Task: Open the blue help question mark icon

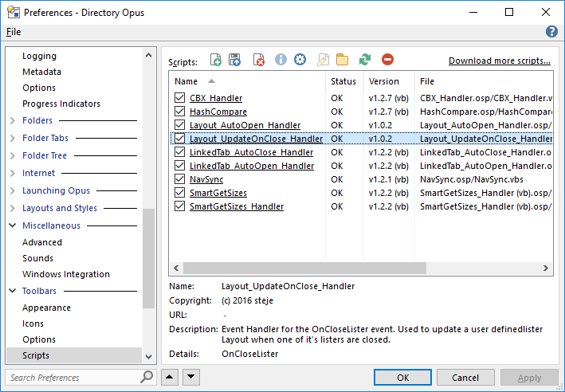Action: tap(551, 32)
